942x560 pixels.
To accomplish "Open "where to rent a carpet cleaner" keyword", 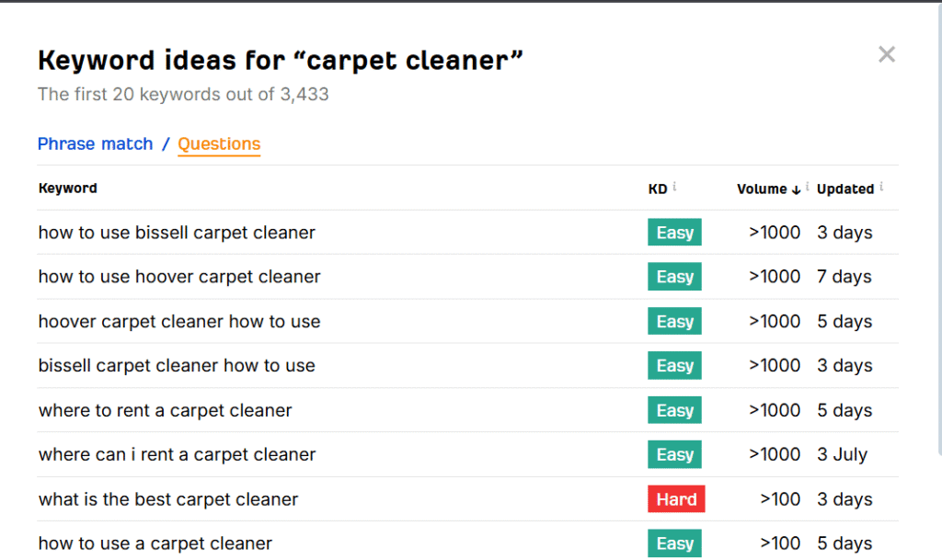I will [165, 410].
